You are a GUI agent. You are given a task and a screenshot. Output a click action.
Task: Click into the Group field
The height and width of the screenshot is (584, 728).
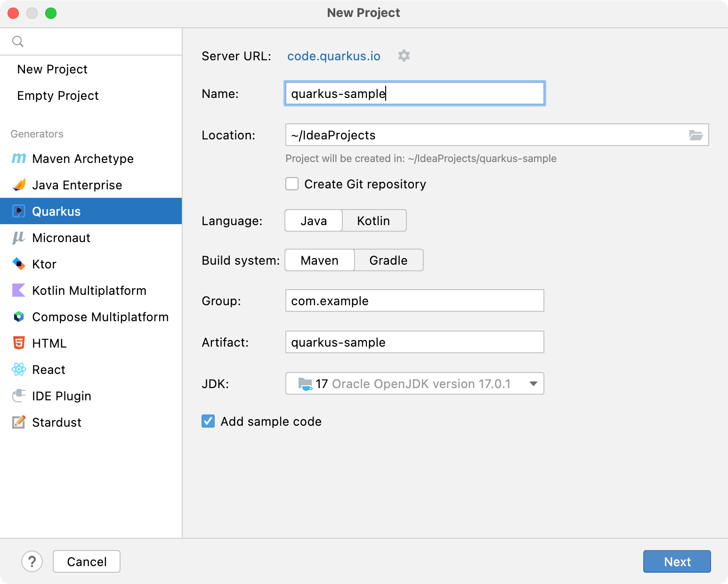coord(415,300)
